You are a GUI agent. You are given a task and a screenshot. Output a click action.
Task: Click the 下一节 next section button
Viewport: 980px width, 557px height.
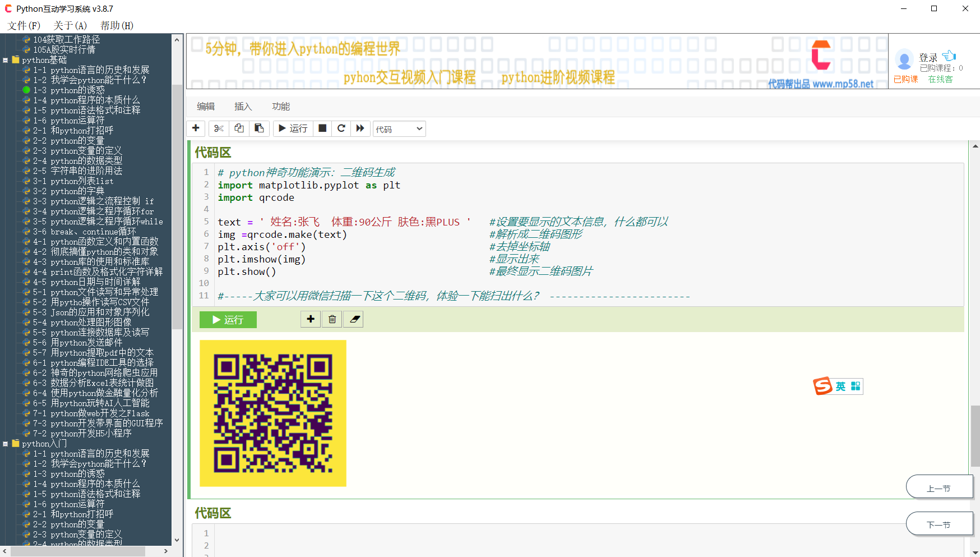pyautogui.click(x=939, y=523)
